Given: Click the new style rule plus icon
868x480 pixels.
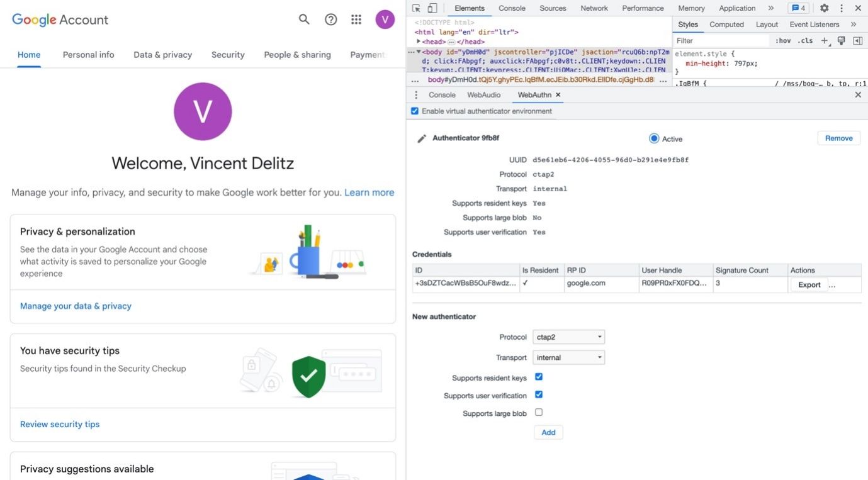Looking at the screenshot, I should tap(825, 41).
